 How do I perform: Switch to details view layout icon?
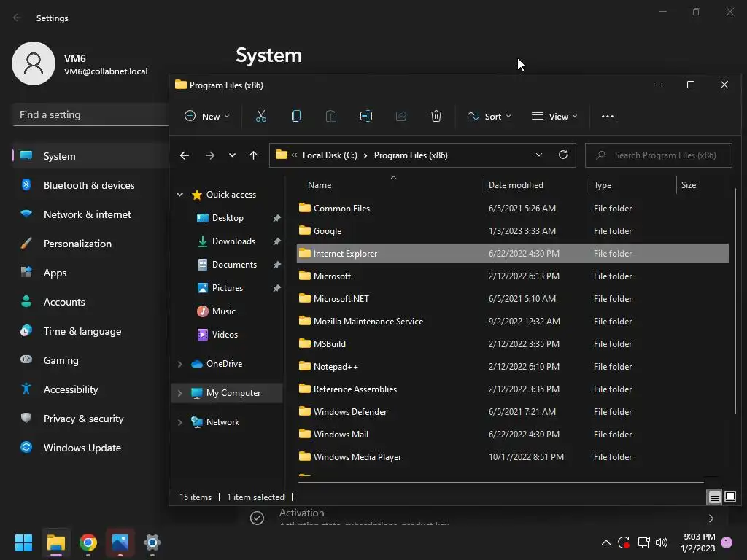[715, 497]
